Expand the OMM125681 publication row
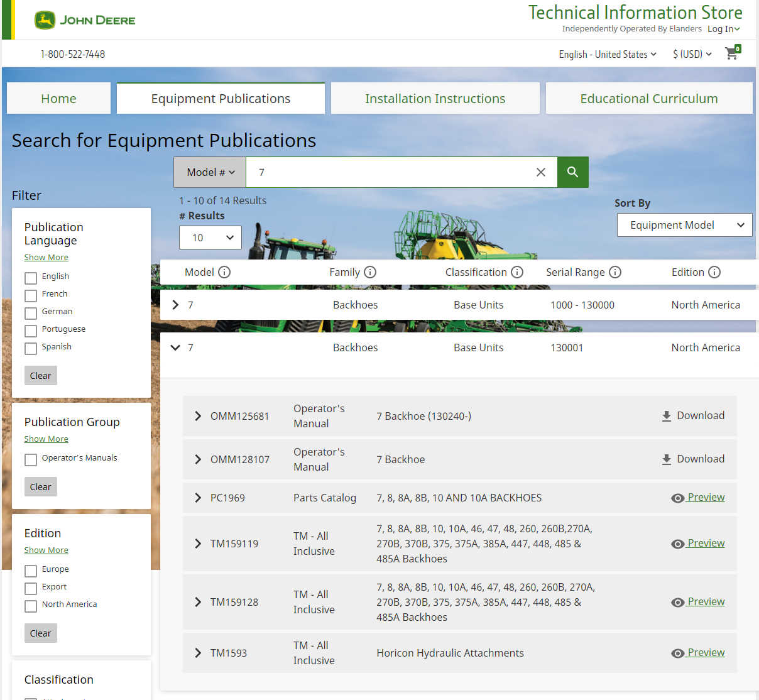 [x=198, y=416]
